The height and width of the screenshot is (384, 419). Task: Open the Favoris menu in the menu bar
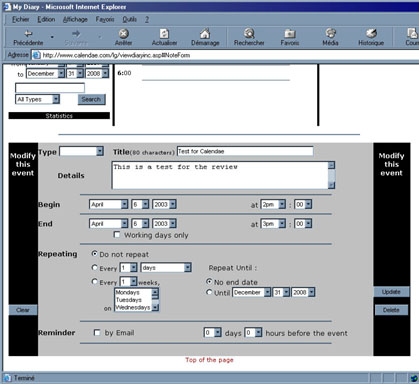[105, 19]
